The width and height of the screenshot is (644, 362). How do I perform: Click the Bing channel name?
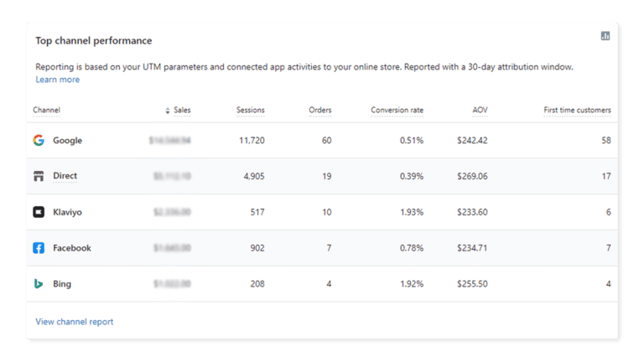62,284
